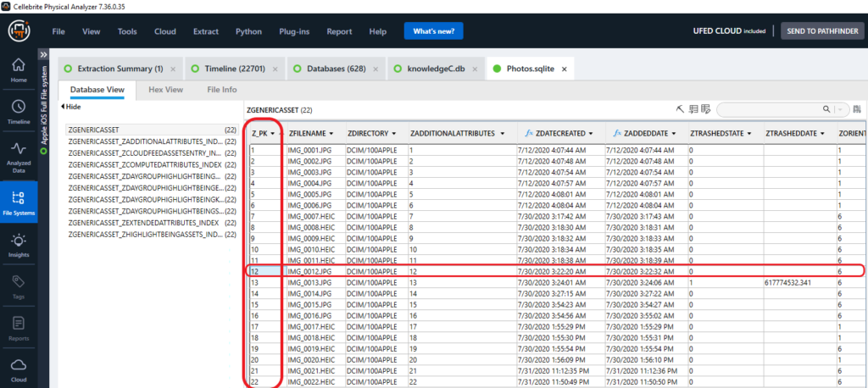The height and width of the screenshot is (388, 868).
Task: Open the File menu
Action: 58,31
